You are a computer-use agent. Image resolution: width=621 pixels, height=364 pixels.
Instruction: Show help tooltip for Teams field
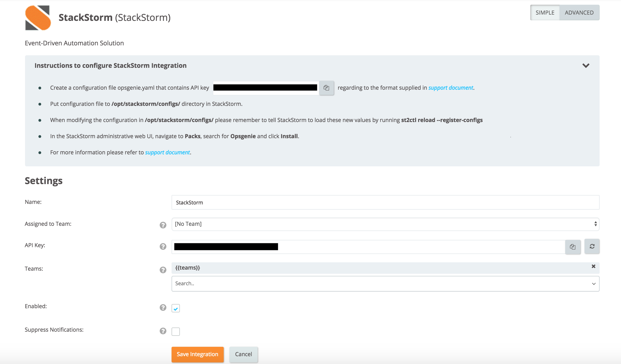[163, 270]
